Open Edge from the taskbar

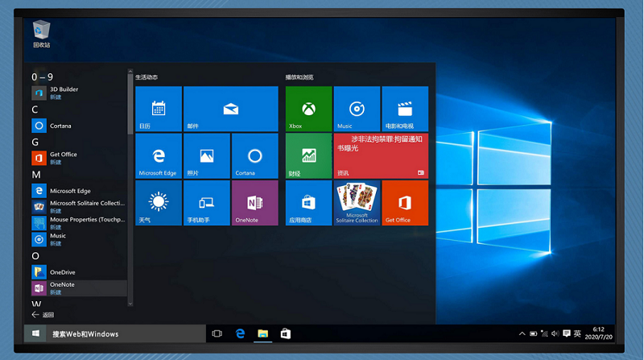click(240, 333)
